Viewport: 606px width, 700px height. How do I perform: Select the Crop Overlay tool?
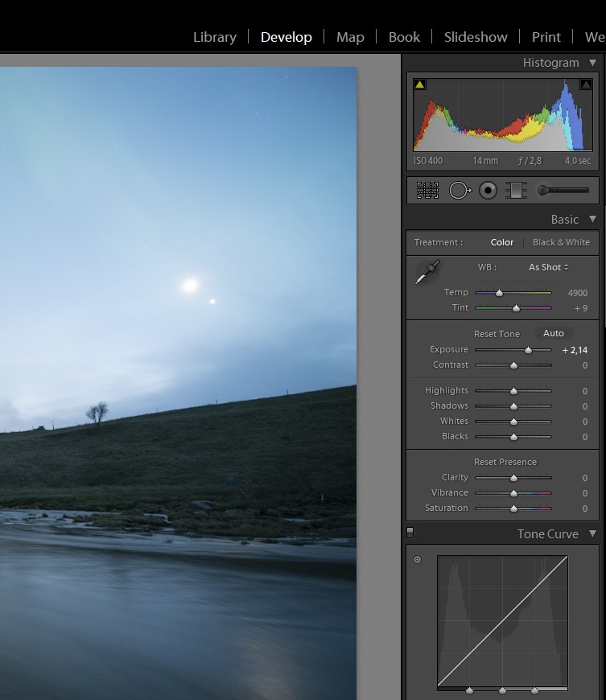click(427, 191)
